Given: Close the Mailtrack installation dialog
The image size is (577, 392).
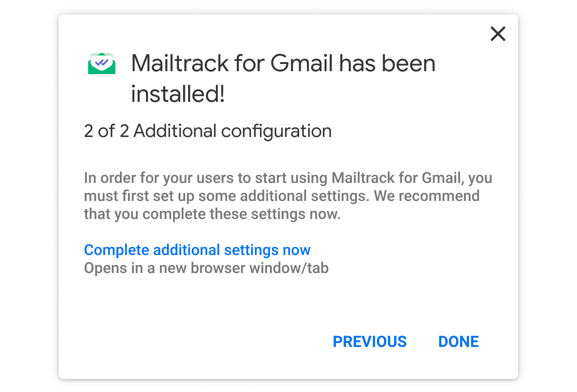Looking at the screenshot, I should pyautogui.click(x=498, y=34).
